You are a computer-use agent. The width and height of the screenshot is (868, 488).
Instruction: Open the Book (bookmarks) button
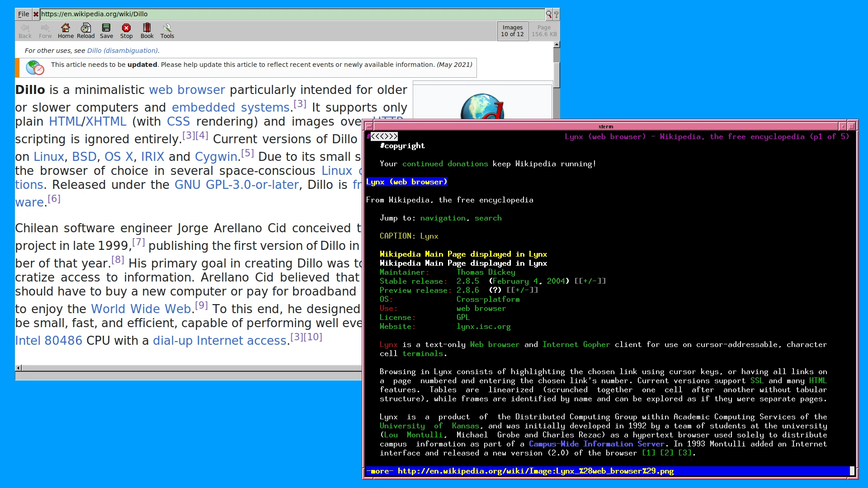[147, 31]
